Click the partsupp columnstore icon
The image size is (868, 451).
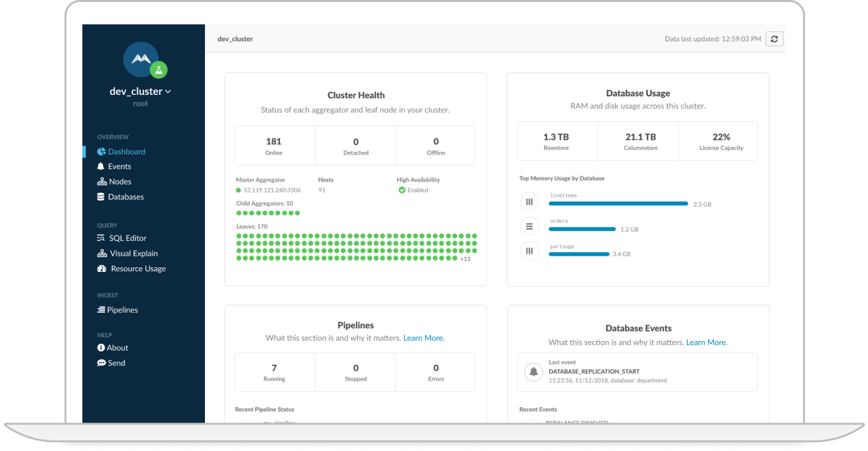(529, 251)
